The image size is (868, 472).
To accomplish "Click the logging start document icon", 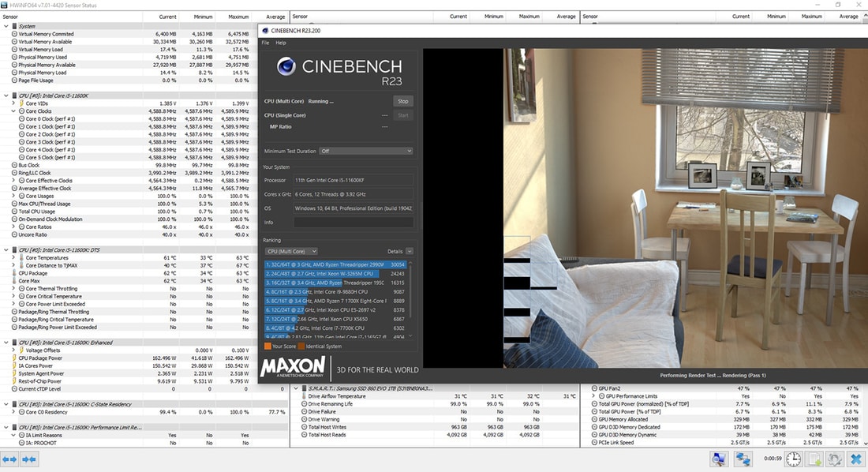I will click(x=814, y=459).
